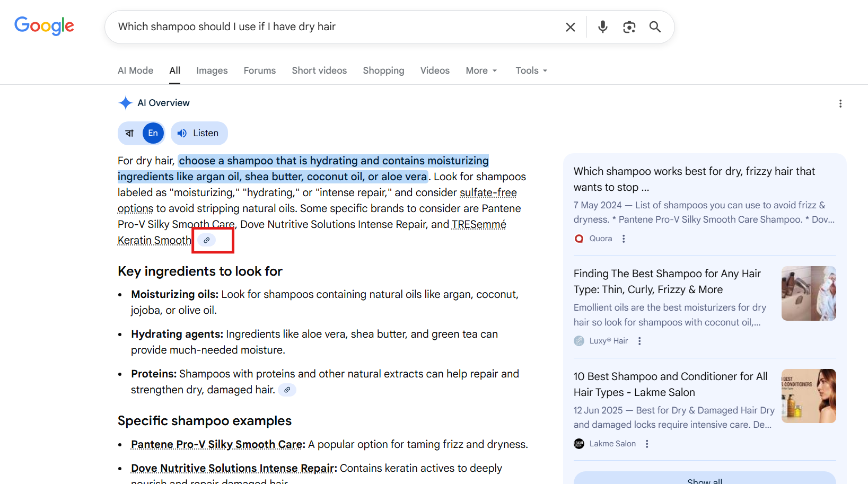Viewport: 868px width, 484px height.
Task: Clear the search query with X
Action: (571, 27)
